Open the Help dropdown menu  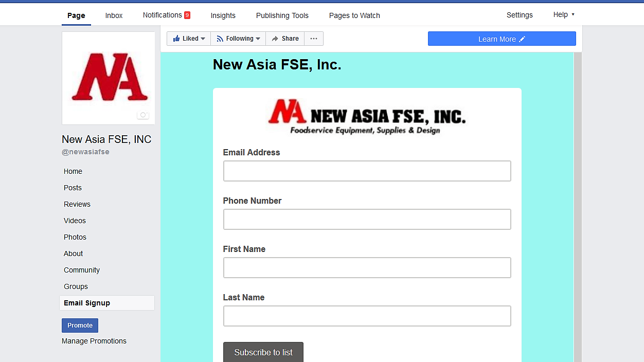564,15
